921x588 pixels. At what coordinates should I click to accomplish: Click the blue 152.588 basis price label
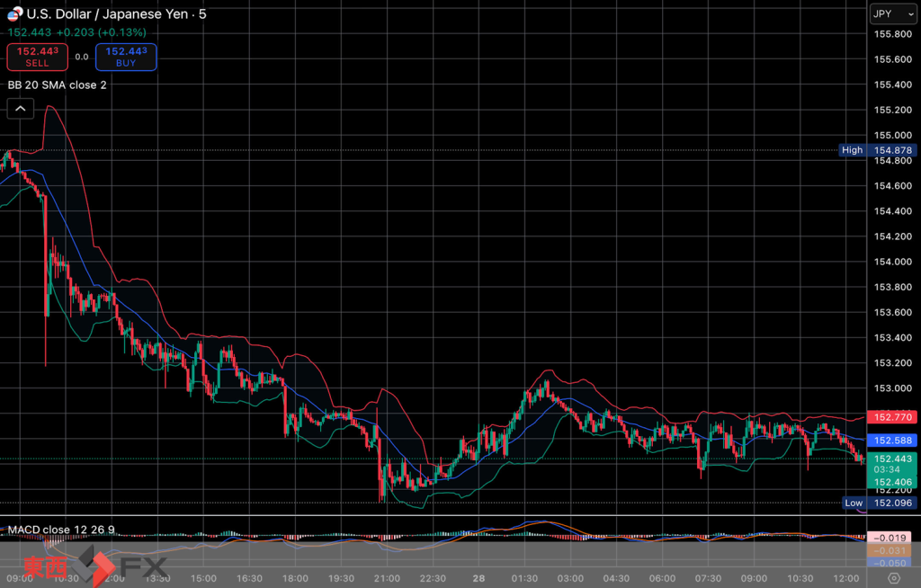tap(889, 440)
